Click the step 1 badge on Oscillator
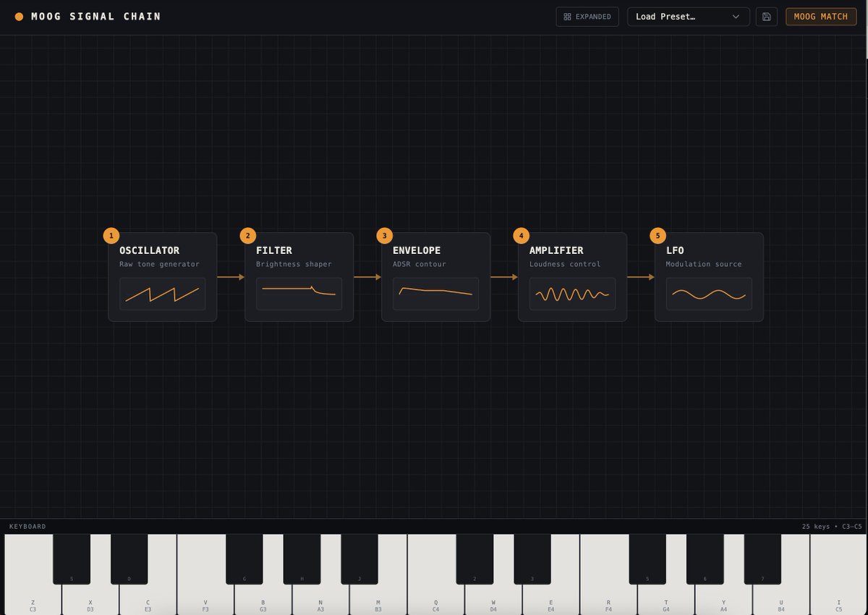This screenshot has height=615, width=868. (111, 236)
